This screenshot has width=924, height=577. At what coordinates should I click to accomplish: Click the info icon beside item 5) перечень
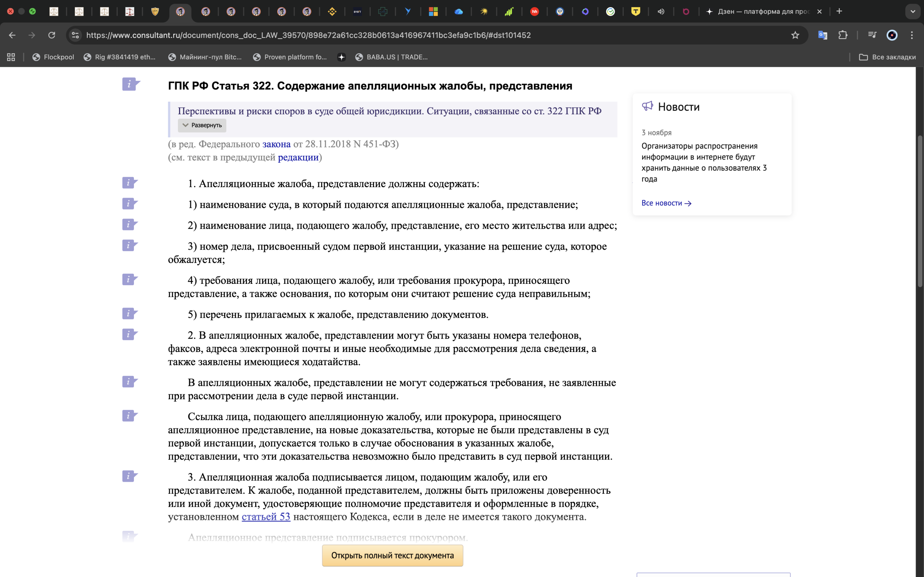[130, 314]
